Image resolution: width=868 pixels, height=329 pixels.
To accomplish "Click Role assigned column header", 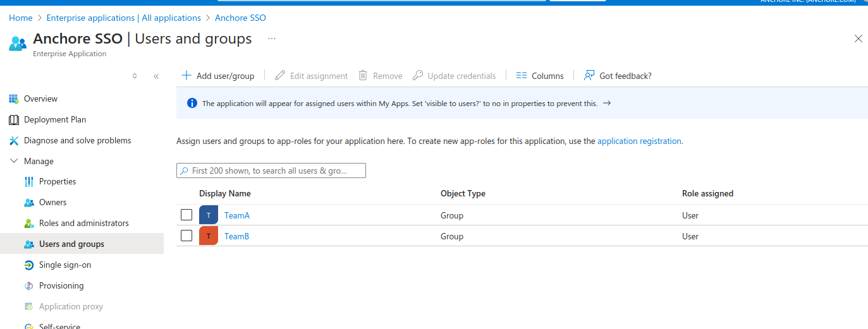I will pyautogui.click(x=707, y=194).
